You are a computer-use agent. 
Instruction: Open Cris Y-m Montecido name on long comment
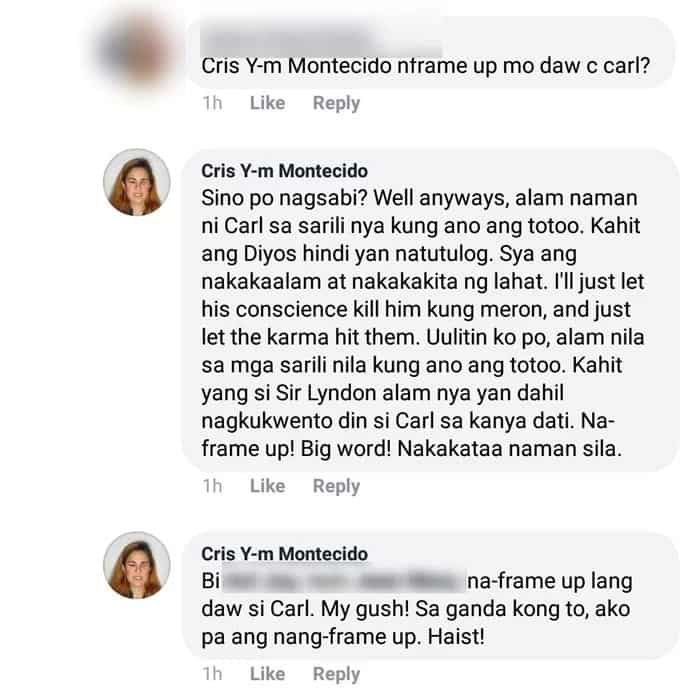click(x=284, y=171)
